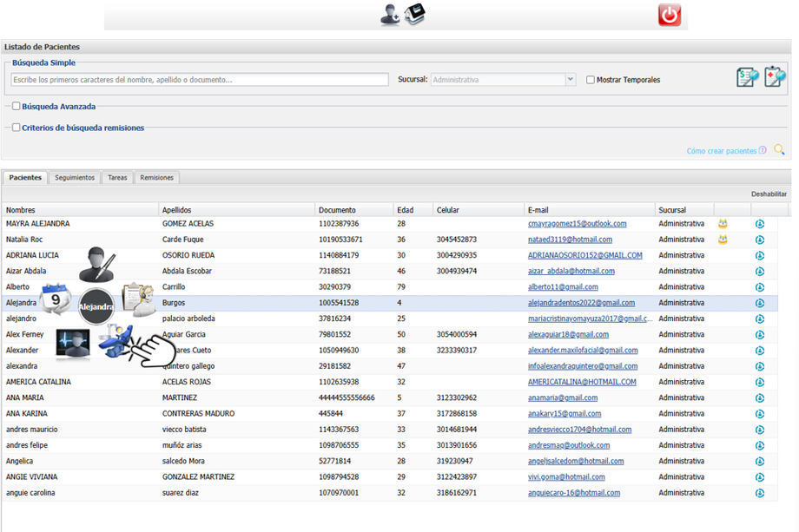Image resolution: width=799 pixels, height=532 pixels.
Task: Open the house icon beside add patient
Action: [x=415, y=14]
